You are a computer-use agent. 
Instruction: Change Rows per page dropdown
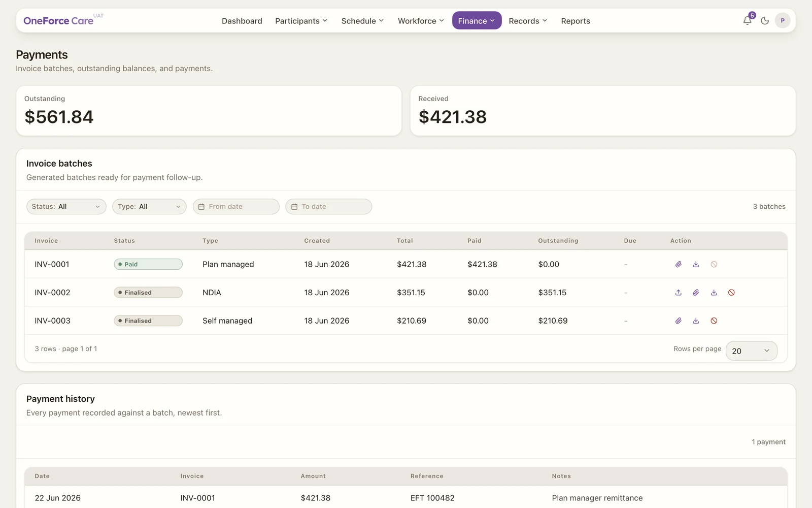coord(751,351)
